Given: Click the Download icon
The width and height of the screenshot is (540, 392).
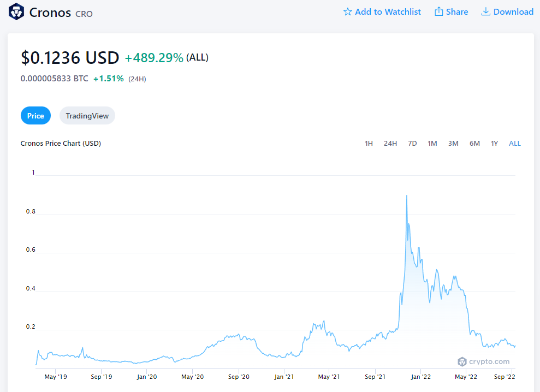Looking at the screenshot, I should pos(485,12).
